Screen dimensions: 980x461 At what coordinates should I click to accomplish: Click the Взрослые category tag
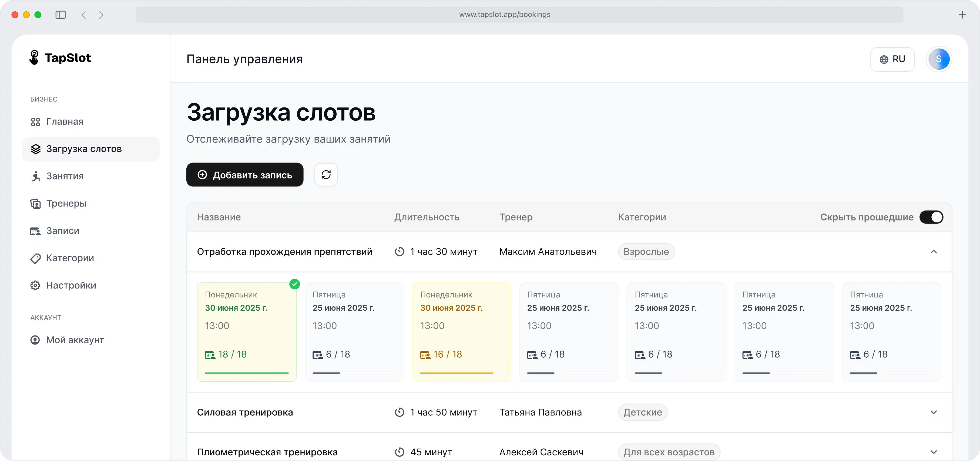[x=646, y=252]
